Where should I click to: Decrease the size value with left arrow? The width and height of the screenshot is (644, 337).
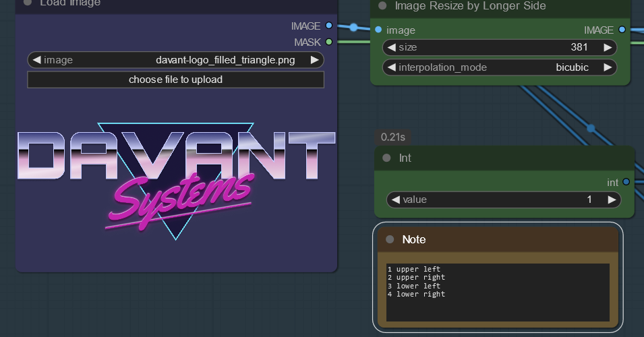391,48
